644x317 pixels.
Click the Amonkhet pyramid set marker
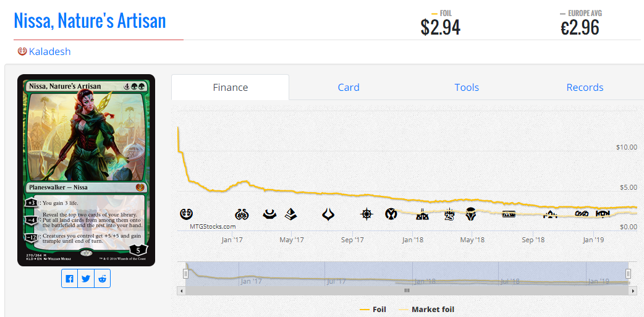click(x=292, y=214)
